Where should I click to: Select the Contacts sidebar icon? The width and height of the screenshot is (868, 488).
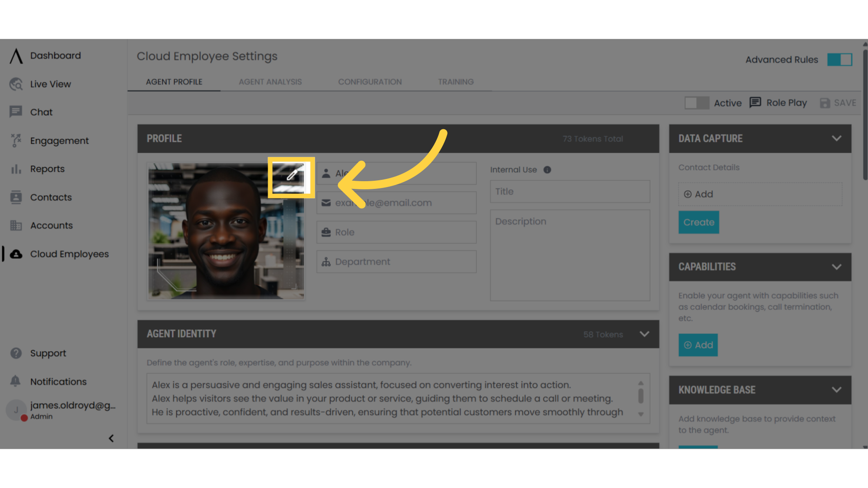point(16,197)
